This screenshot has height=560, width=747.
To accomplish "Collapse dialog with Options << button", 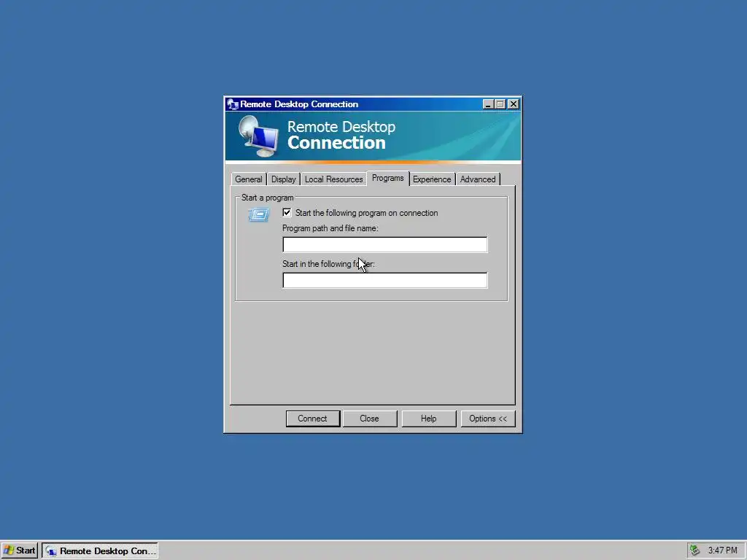I will pyautogui.click(x=488, y=419).
